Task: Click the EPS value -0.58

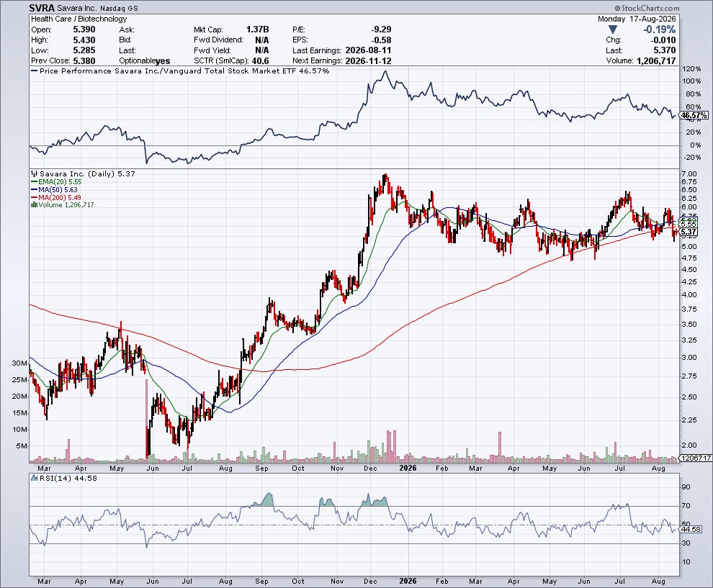Action: point(381,40)
